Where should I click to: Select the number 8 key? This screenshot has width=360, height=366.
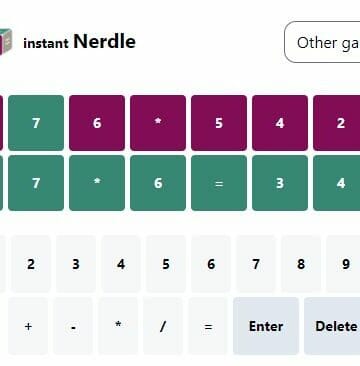click(x=301, y=264)
